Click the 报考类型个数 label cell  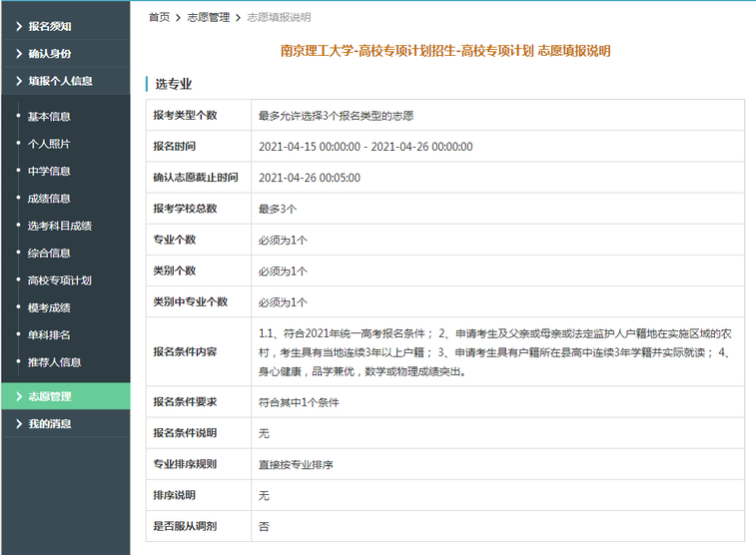tap(199, 115)
